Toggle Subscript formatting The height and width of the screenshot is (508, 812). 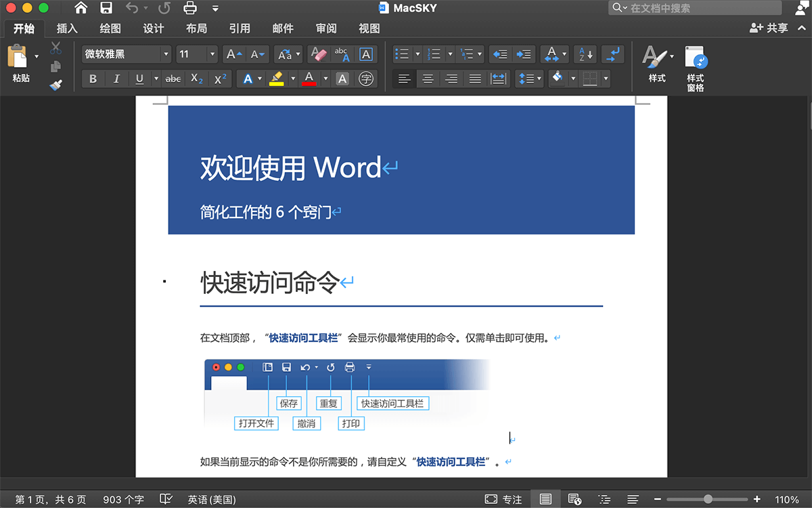pos(197,79)
